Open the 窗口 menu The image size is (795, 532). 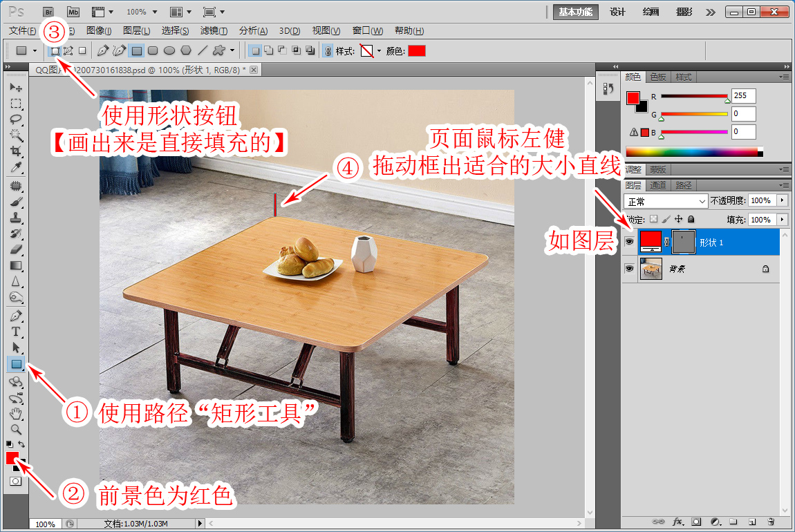coord(368,31)
